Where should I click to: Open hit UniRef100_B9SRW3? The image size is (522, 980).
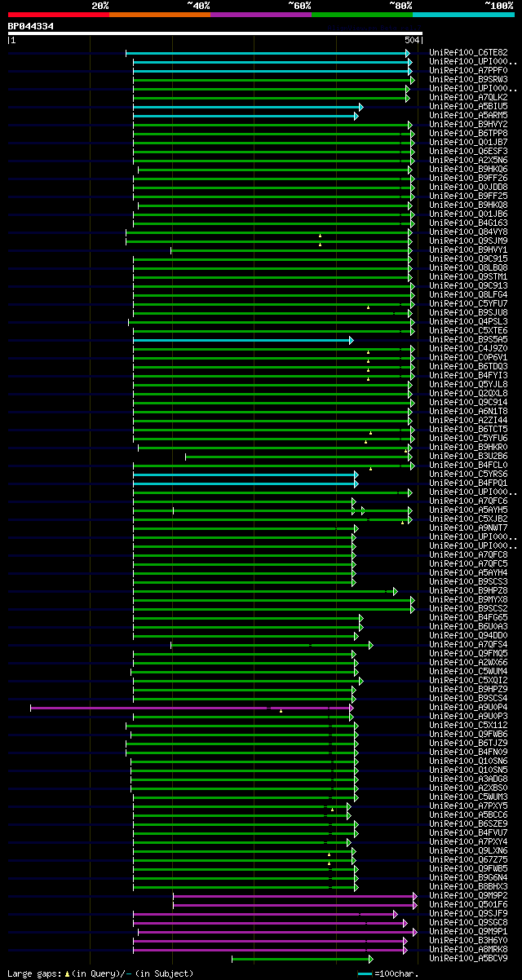click(x=468, y=80)
